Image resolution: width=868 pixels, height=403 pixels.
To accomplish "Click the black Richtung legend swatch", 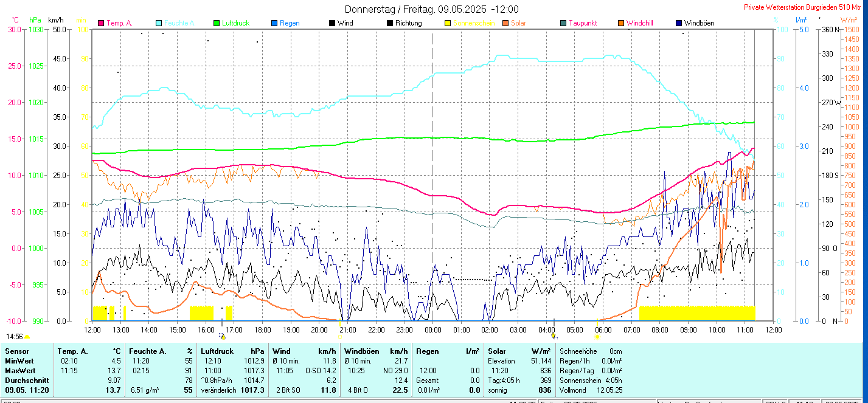I will pos(390,23).
